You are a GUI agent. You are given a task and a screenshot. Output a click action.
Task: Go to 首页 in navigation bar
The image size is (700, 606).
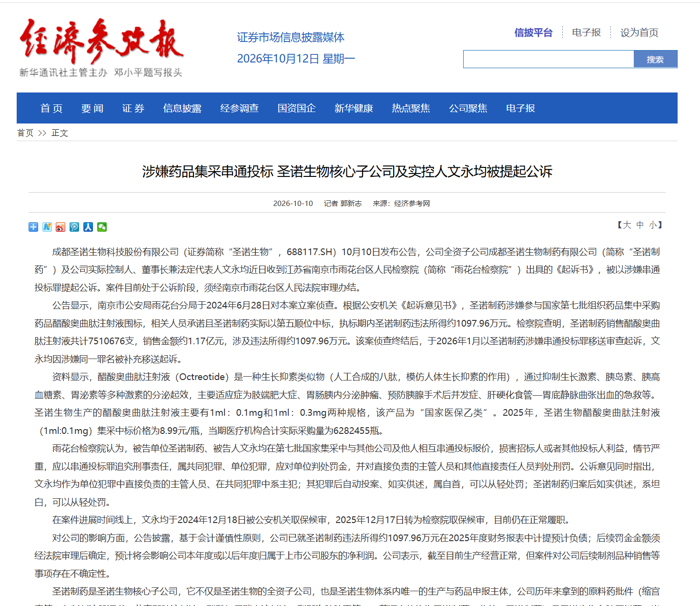pos(51,108)
